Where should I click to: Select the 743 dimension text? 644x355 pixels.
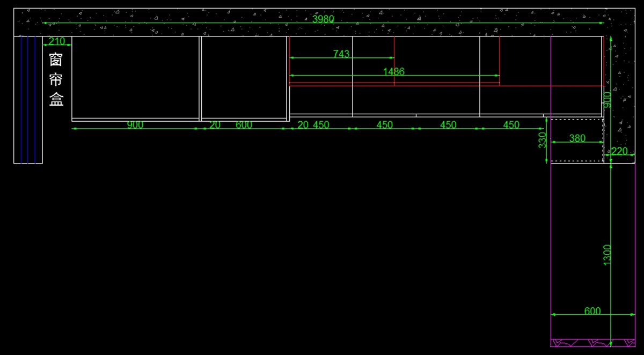(x=341, y=54)
